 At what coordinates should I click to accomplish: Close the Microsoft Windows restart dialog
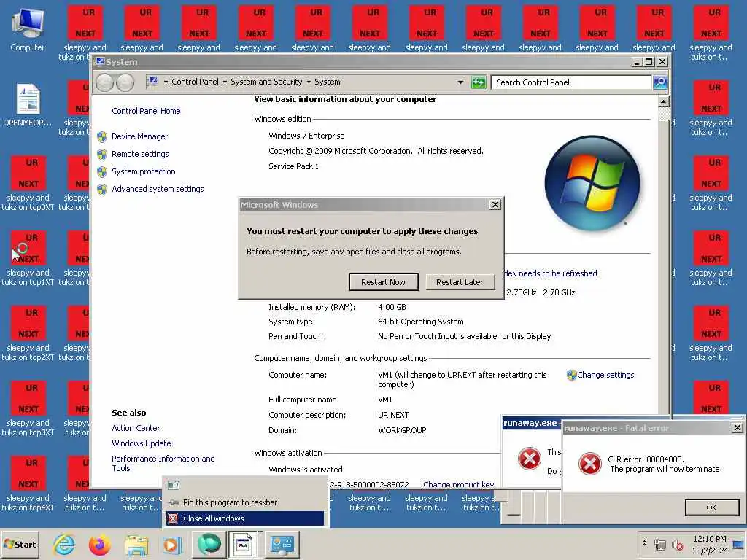click(495, 205)
